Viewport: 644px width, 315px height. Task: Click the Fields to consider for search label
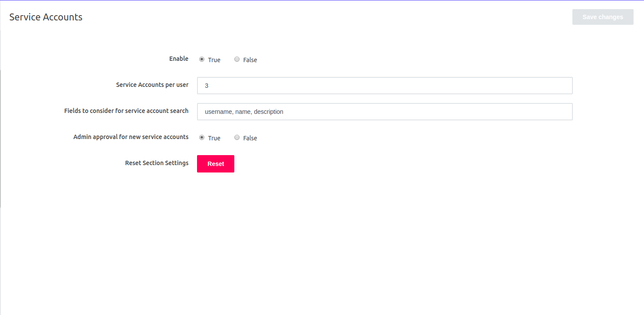[x=126, y=111]
